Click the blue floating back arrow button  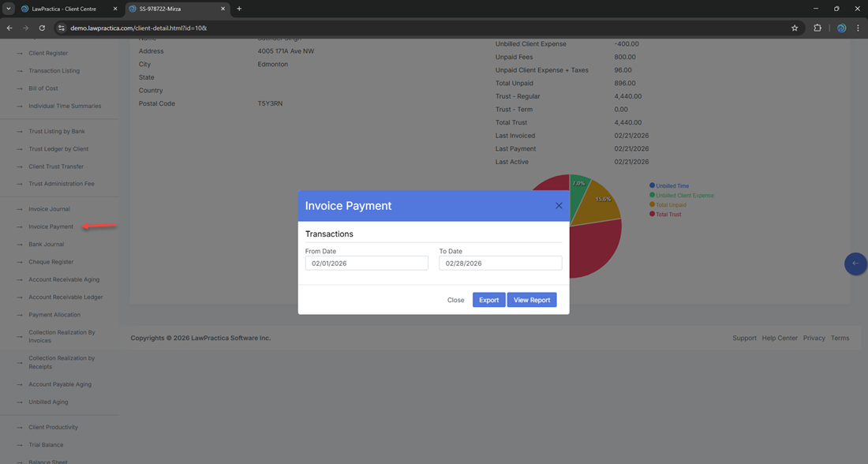[855, 264]
